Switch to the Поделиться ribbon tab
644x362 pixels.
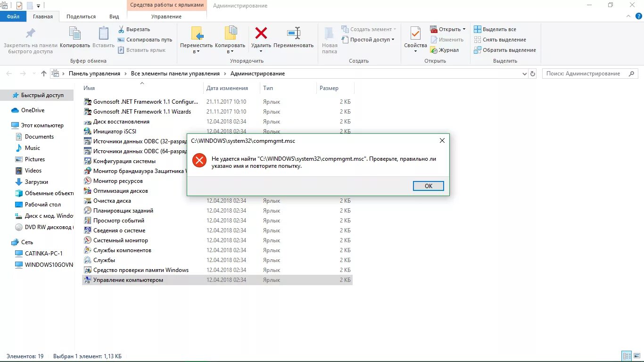[81, 16]
